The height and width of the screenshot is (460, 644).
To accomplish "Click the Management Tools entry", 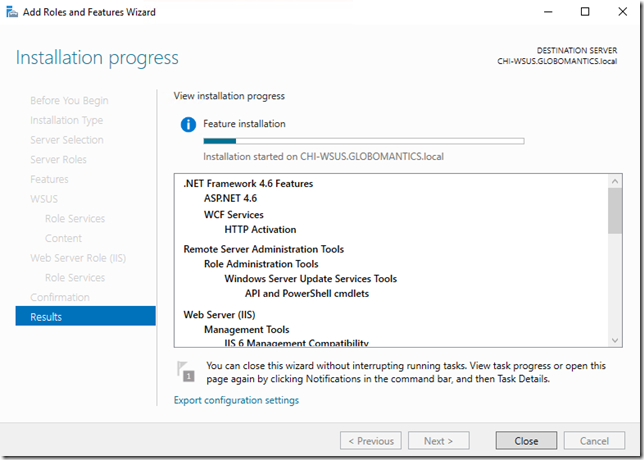I will point(246,330).
